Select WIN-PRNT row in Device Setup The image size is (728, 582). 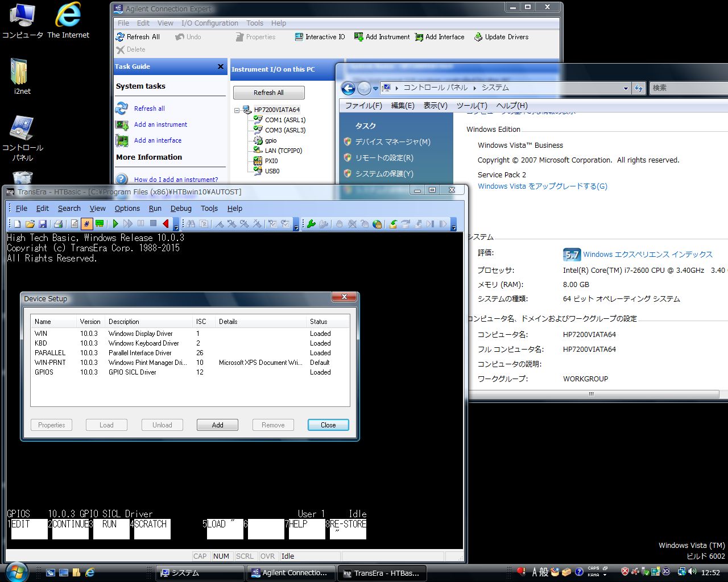[x=189, y=363]
